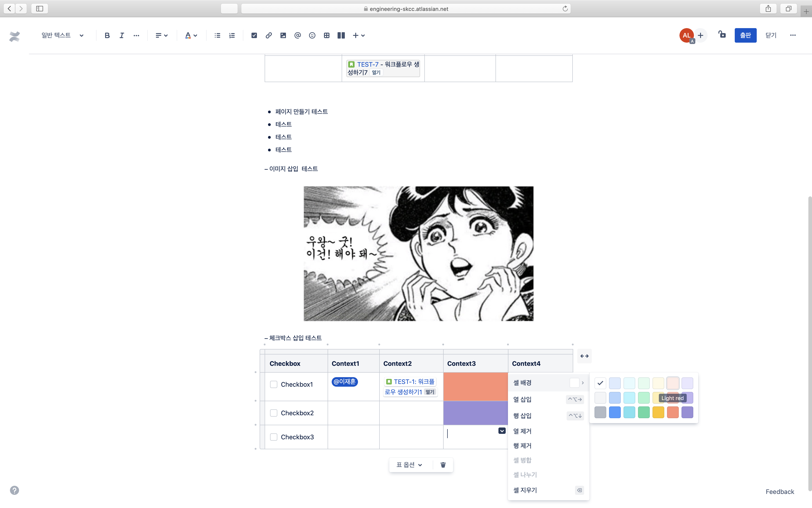Image resolution: width=812 pixels, height=508 pixels.
Task: Click the 출판 publish button
Action: 745,35
